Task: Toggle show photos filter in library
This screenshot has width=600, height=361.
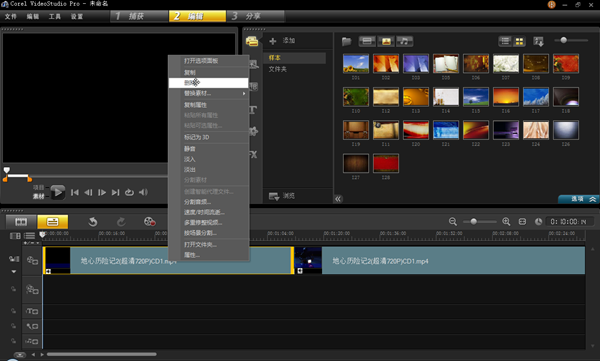Action: 386,41
